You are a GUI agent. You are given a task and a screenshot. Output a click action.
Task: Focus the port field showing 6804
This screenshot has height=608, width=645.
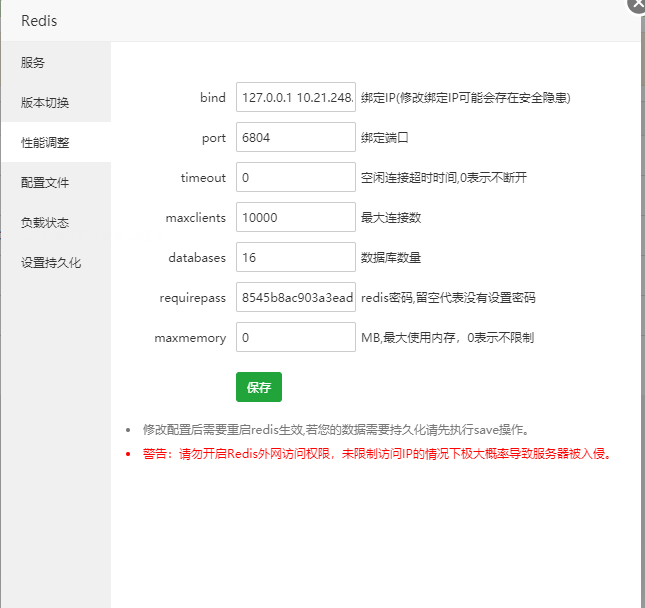[x=296, y=137]
